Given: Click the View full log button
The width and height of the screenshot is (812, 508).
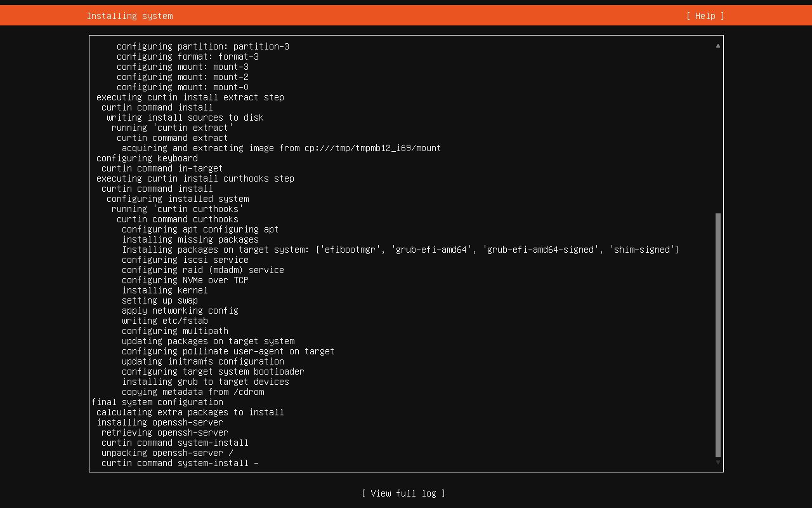Looking at the screenshot, I should pyautogui.click(x=403, y=493).
